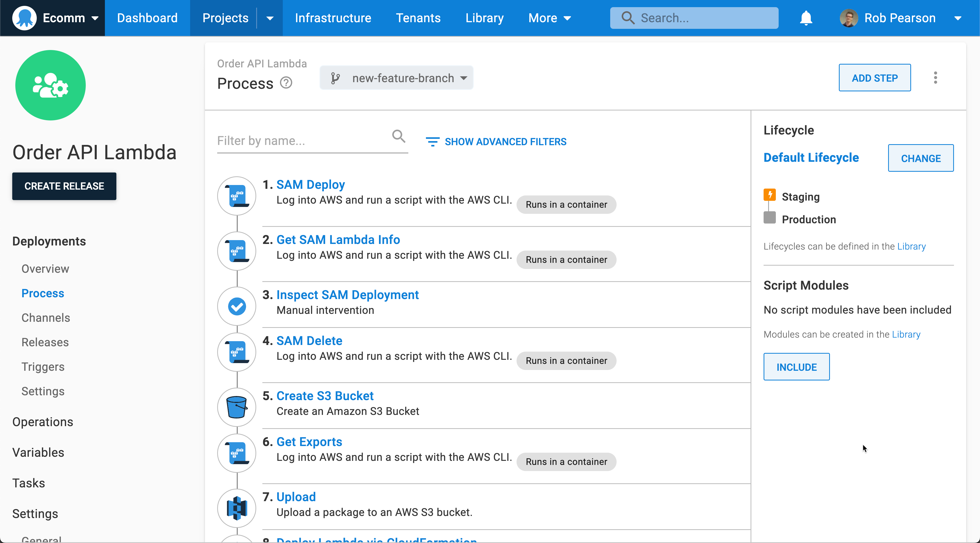Open notifications via the bell icon
This screenshot has height=543, width=980.
[806, 18]
